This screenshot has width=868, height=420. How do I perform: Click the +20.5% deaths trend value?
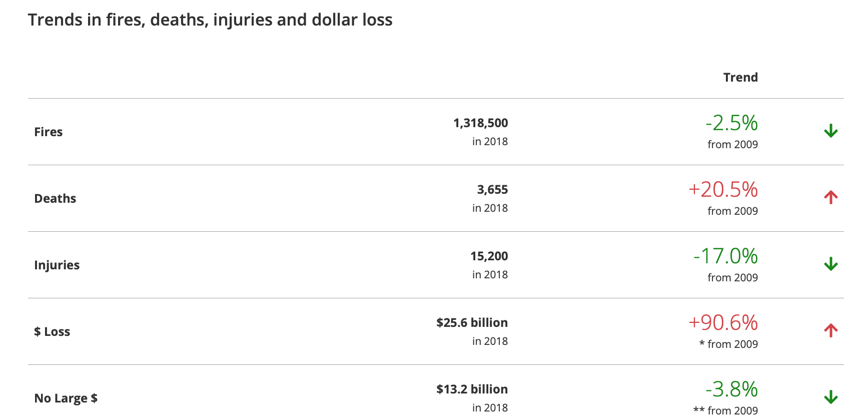coord(723,190)
